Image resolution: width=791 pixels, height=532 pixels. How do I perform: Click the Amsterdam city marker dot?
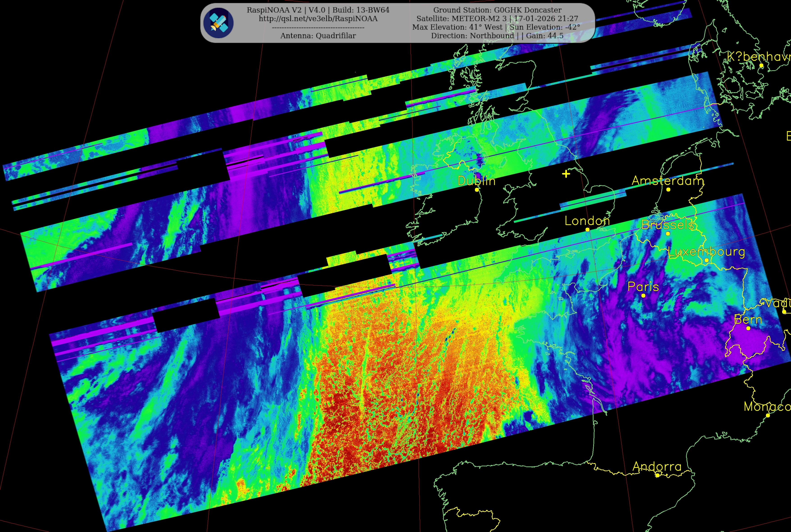click(668, 190)
